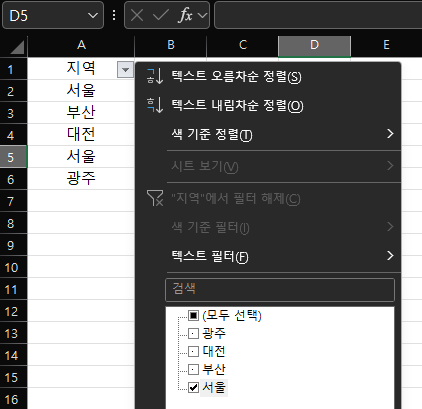Click the confirm checkmark in formula bar
422x409 pixels.
pyautogui.click(x=161, y=15)
